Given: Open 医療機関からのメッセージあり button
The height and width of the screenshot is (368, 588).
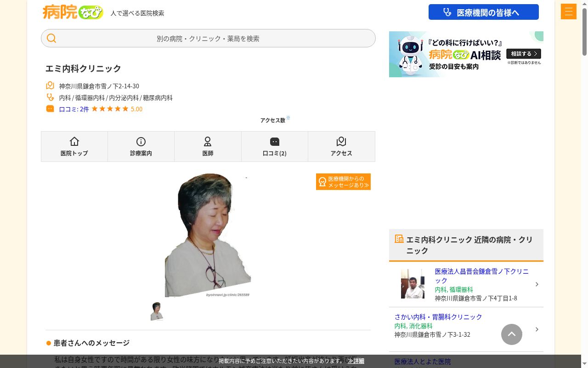Looking at the screenshot, I should (x=343, y=182).
